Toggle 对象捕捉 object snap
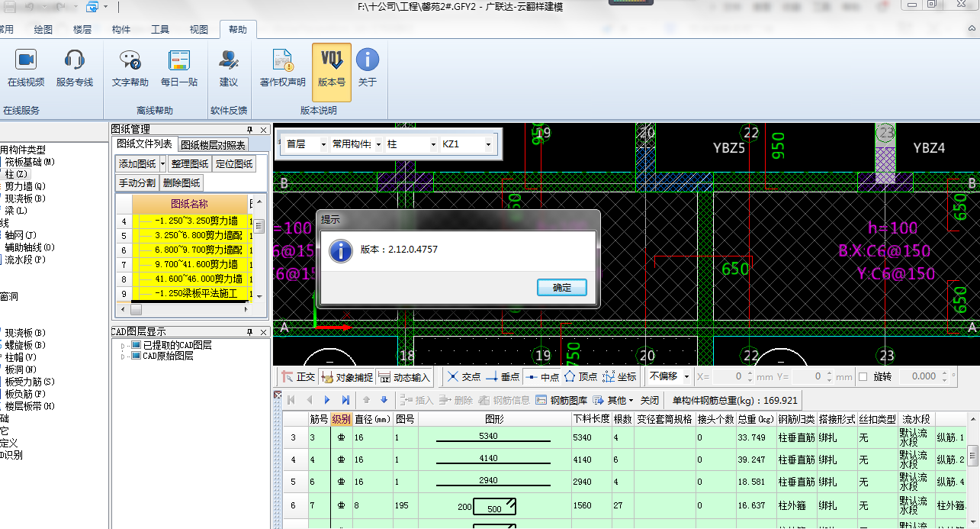This screenshot has width=980, height=529. [347, 376]
